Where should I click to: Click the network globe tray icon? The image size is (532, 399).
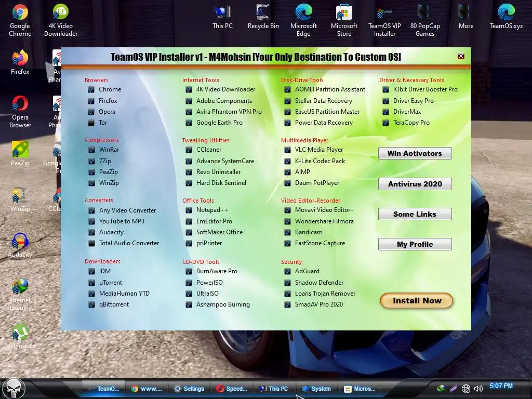coord(466,389)
